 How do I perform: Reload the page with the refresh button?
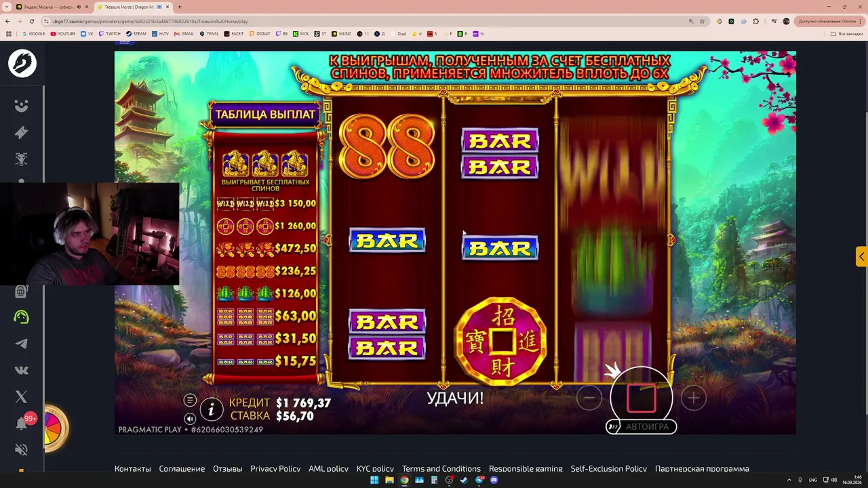(31, 21)
